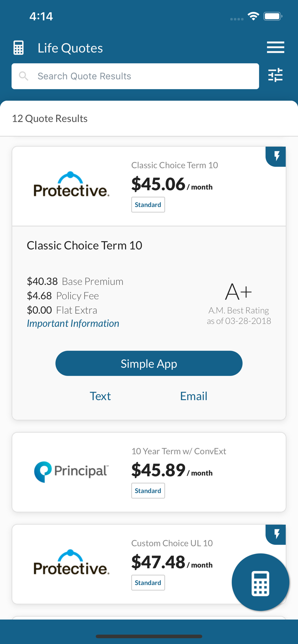Tap Standard badge under $45.06 price
The image size is (298, 644).
[x=148, y=205]
